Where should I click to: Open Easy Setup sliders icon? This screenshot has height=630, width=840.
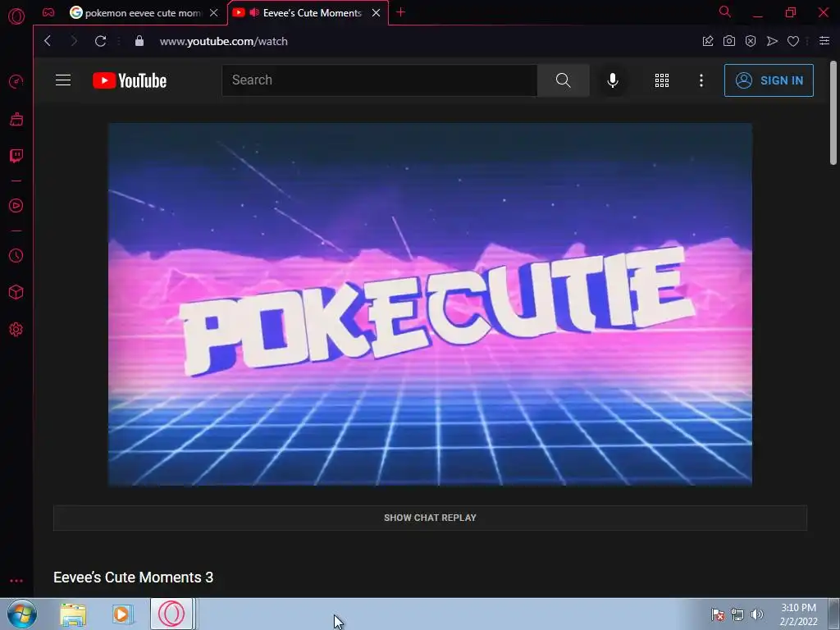coord(824,41)
